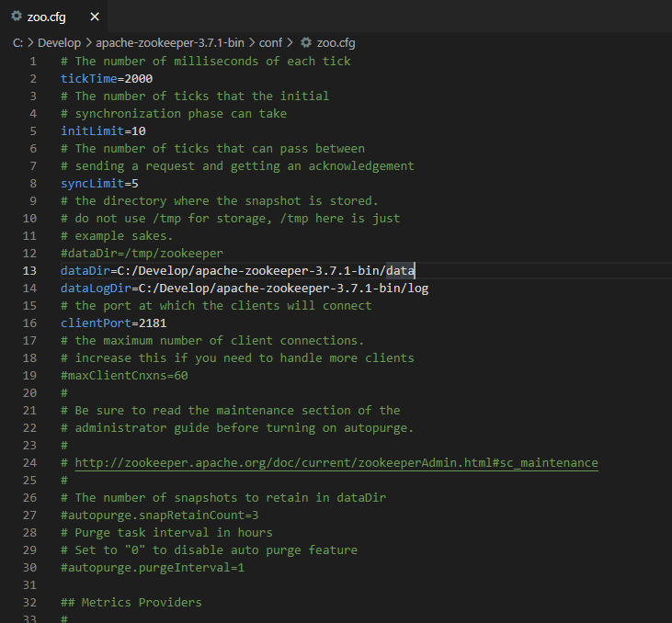Click the ## Metrics Providers heading
The width and height of the screenshot is (672, 623).
131,603
